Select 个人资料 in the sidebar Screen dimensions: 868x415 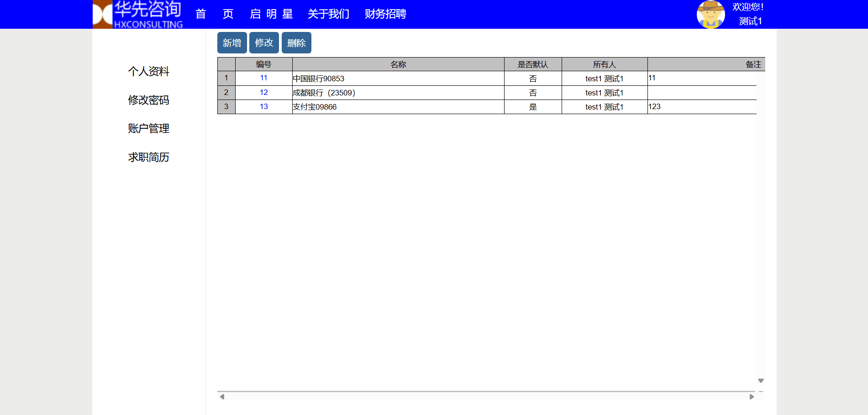click(148, 71)
